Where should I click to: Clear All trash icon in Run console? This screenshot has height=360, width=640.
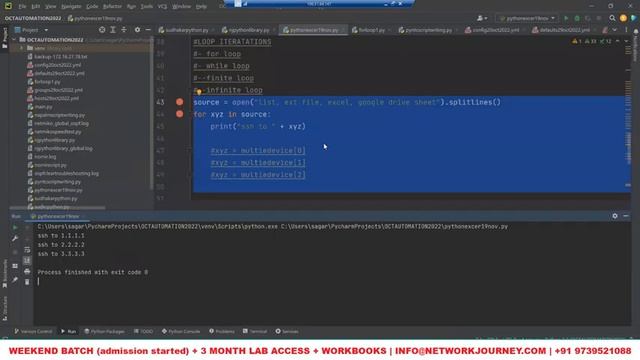tap(27, 282)
